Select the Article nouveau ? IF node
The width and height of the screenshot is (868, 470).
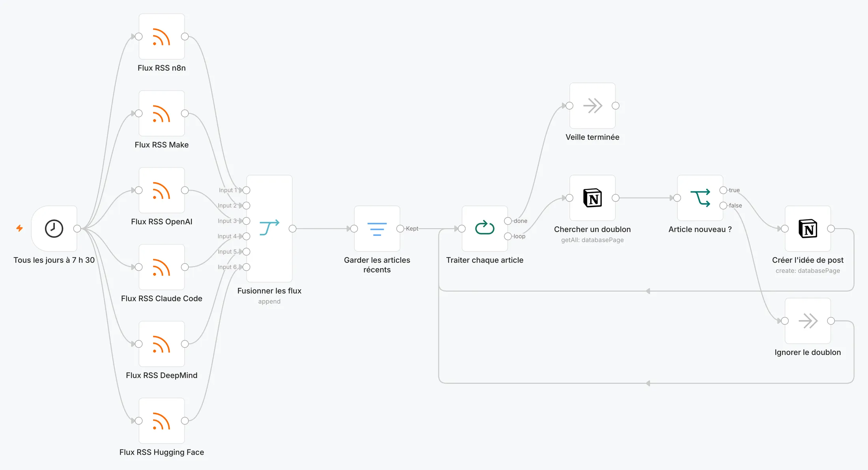[700, 198]
